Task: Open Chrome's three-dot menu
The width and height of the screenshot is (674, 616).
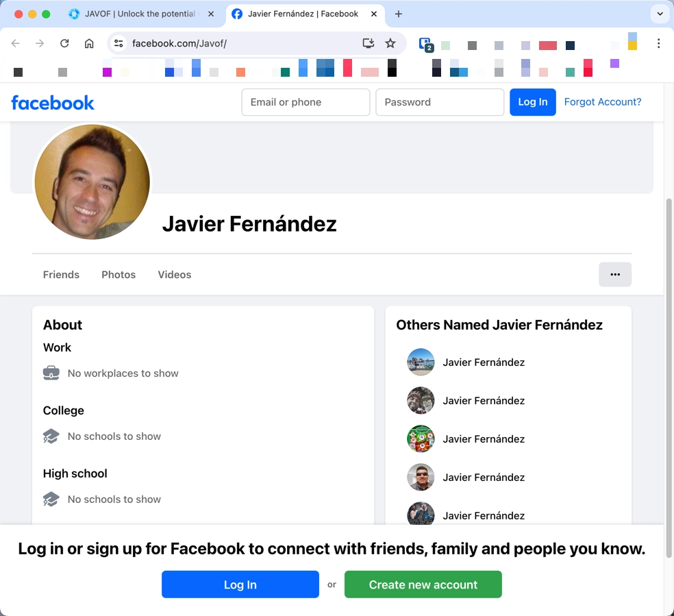Action: (658, 42)
